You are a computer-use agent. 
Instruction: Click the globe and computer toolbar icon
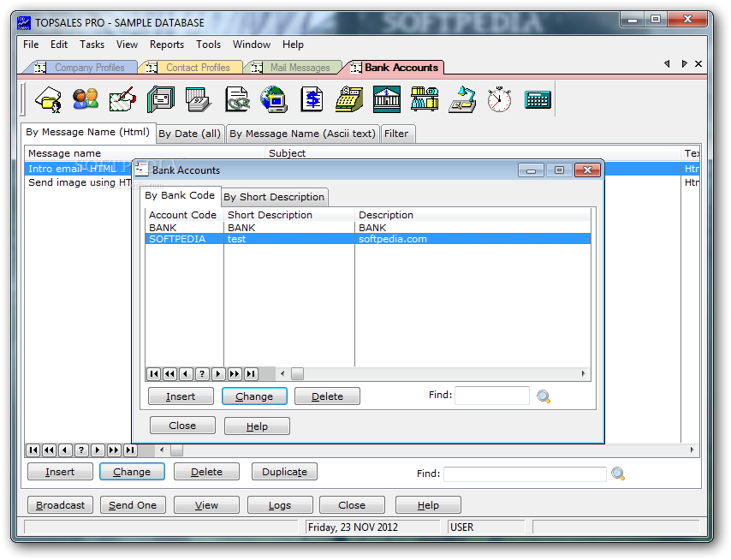(x=274, y=100)
